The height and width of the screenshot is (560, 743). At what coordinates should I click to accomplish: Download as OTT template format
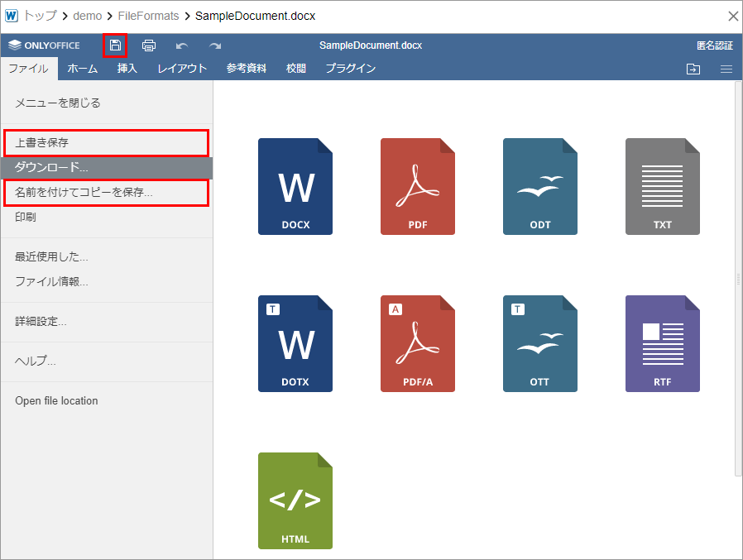(540, 343)
